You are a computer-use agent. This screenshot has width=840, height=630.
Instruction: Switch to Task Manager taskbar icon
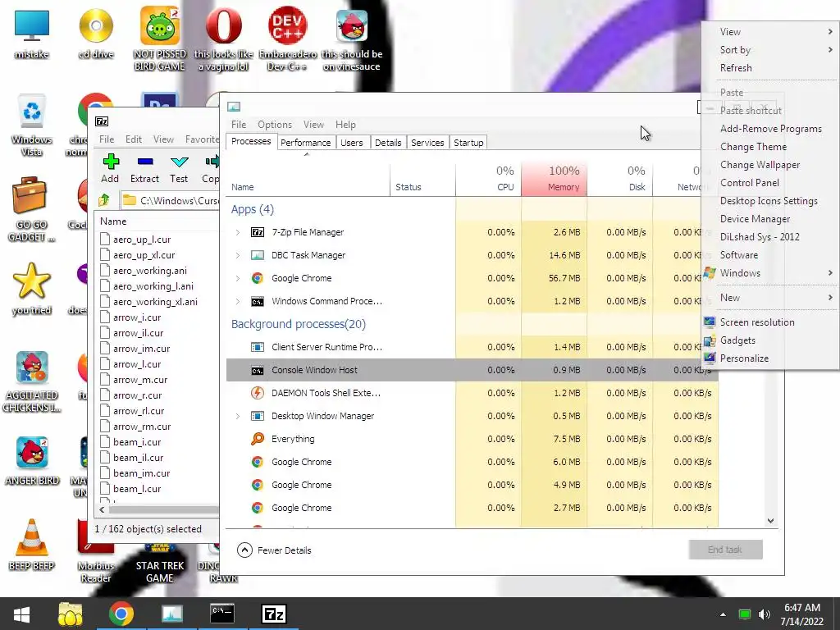172,614
